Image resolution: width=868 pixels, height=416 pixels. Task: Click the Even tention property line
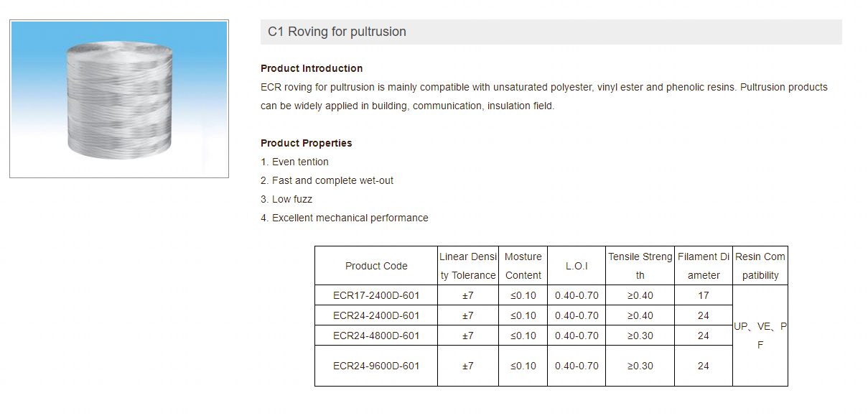(295, 162)
